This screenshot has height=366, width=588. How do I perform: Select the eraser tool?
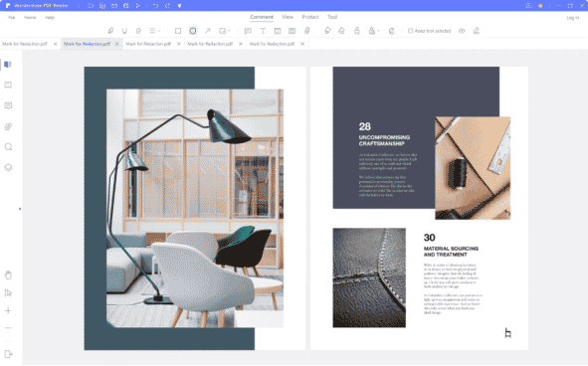(x=341, y=31)
